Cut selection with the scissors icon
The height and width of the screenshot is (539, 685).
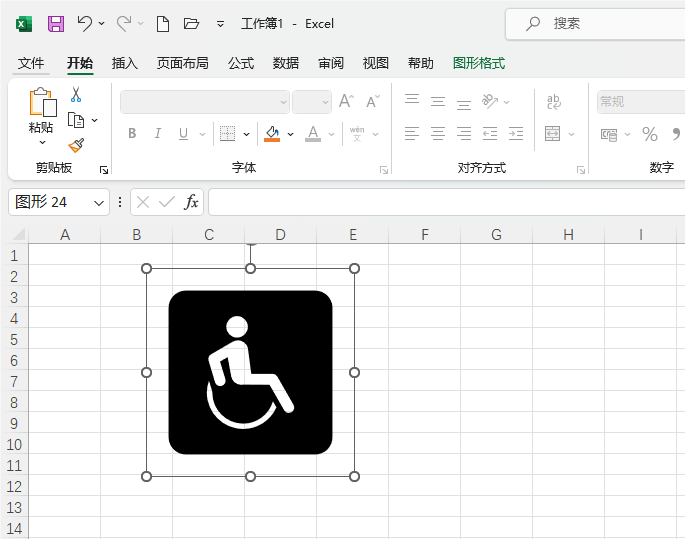(76, 94)
